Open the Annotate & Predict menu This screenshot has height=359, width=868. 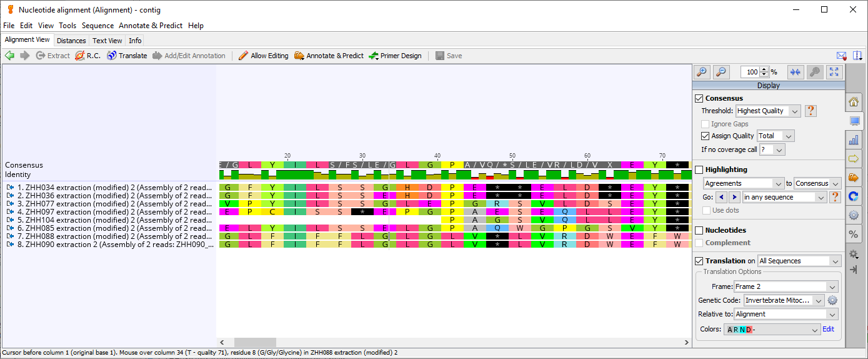coord(151,26)
